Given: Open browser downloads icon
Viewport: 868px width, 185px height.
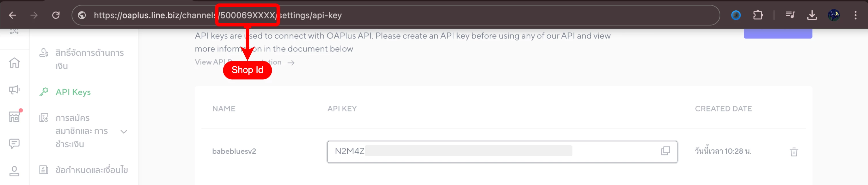Looking at the screenshot, I should (x=812, y=15).
